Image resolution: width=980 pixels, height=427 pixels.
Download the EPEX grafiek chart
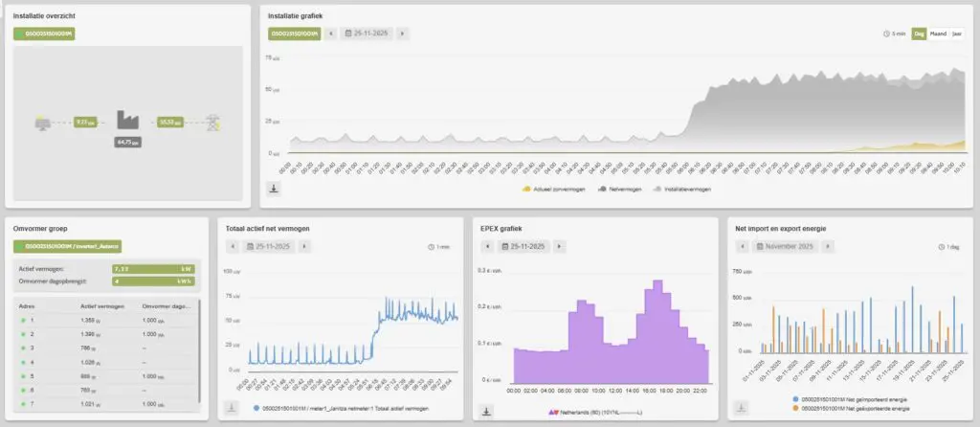(x=487, y=412)
